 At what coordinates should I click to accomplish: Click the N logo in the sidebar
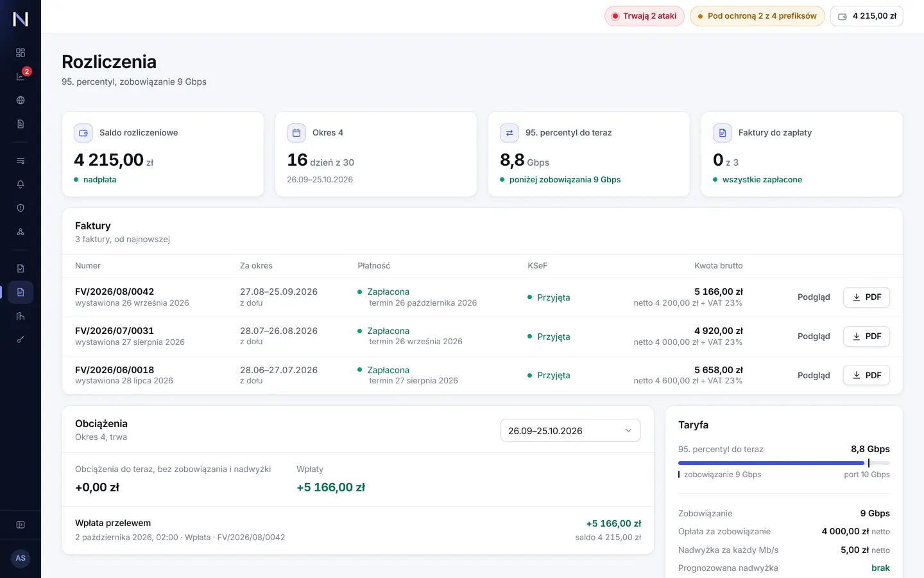[21, 19]
